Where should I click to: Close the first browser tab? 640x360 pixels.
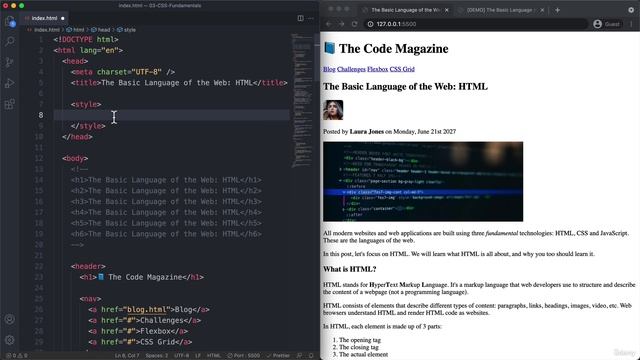[447, 10]
